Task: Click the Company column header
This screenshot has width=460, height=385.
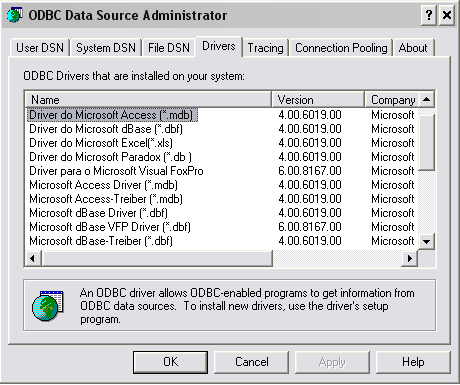Action: click(x=391, y=100)
